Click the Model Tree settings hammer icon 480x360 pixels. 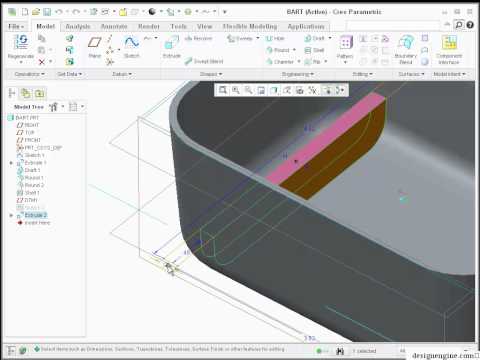click(x=53, y=107)
